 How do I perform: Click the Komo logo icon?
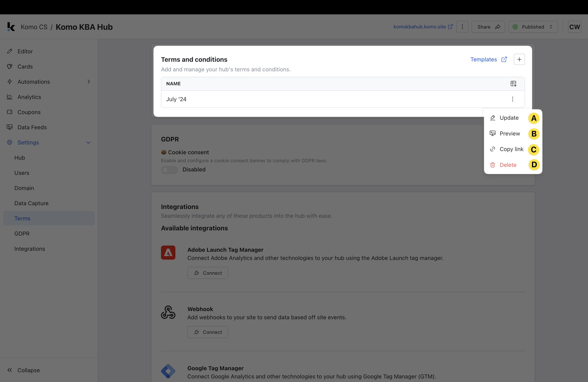[11, 27]
